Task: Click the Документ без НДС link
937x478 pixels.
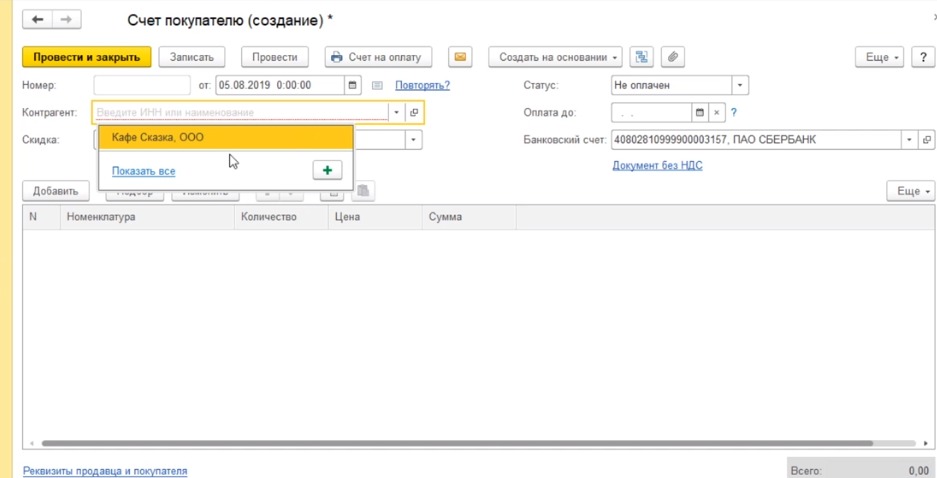Action: [657, 165]
